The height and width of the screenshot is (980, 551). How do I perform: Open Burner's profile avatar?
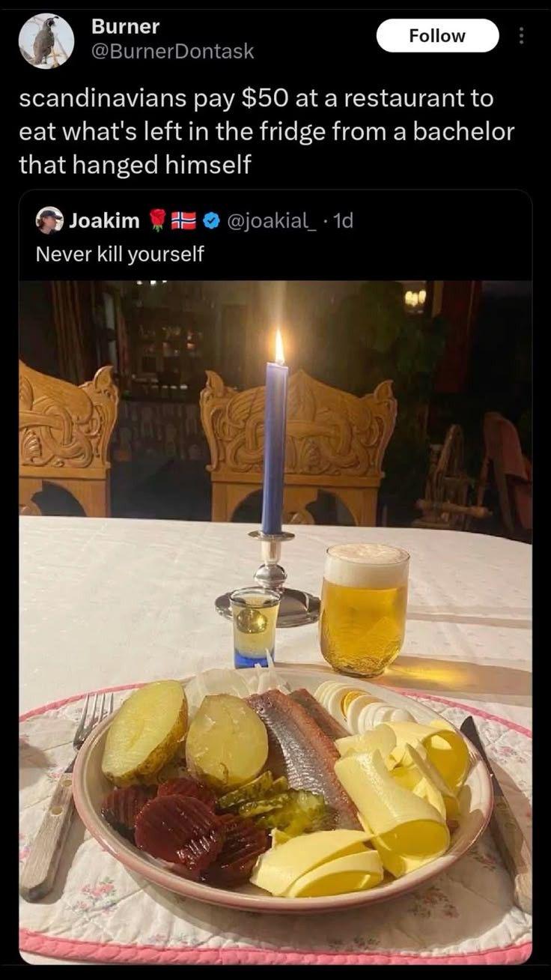coord(46,40)
